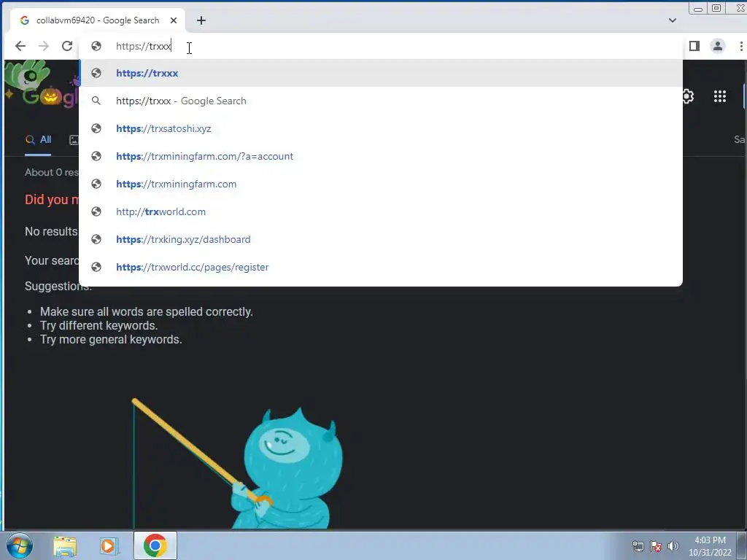Screen dimensions: 747x560
Task: Select the https://trxminingfarm.com suggestion
Action: click(x=381, y=184)
